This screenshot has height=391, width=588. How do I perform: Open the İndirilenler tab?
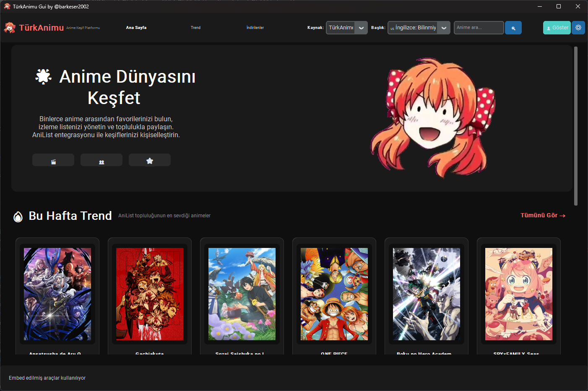point(255,28)
